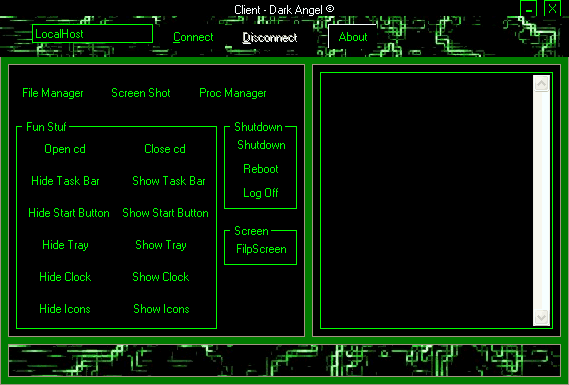569x385 pixels.
Task: Click the LocalHost address field
Action: (93, 34)
